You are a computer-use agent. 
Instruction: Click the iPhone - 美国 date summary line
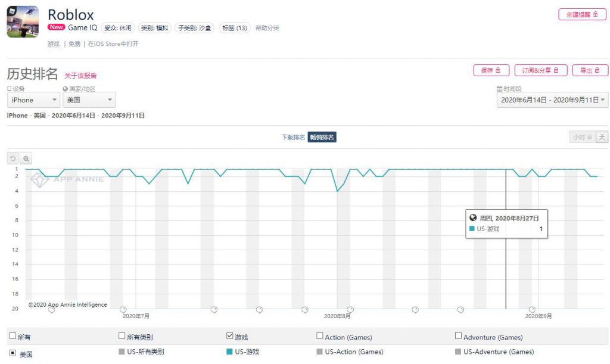(76, 116)
